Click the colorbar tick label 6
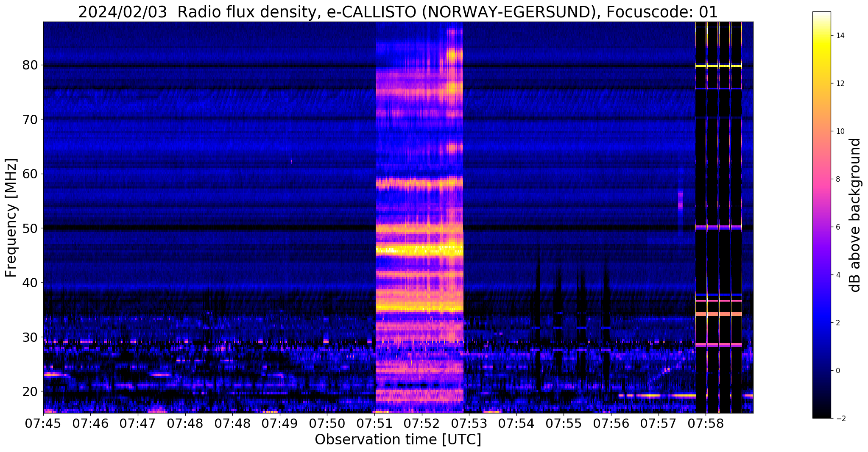This screenshot has height=452, width=868. [x=838, y=227]
